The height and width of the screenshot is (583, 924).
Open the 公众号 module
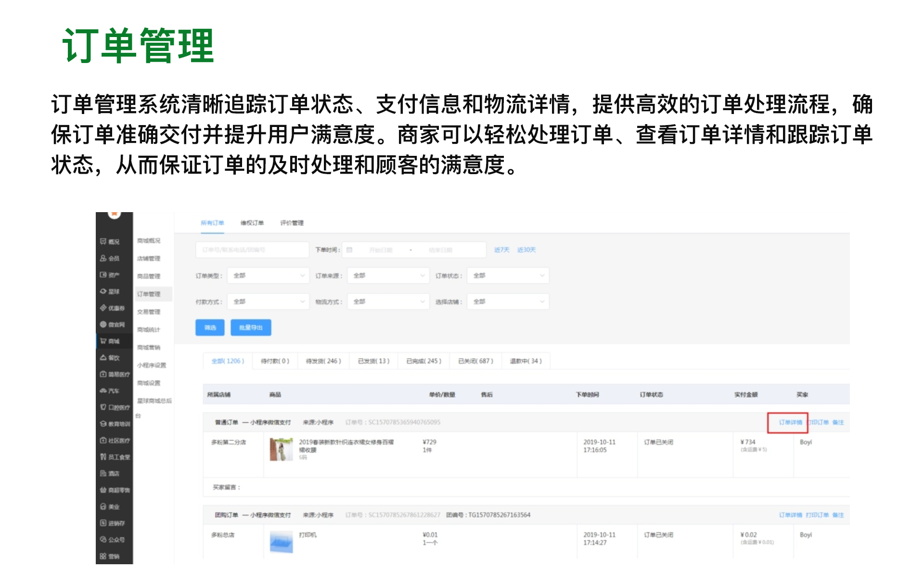114,540
